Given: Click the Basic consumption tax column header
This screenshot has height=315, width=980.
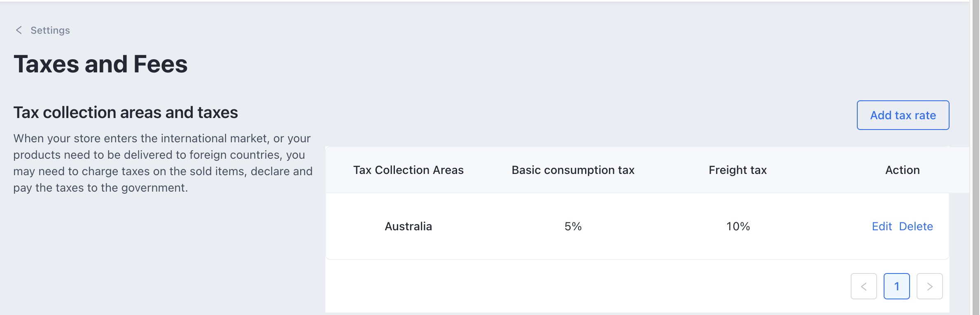Looking at the screenshot, I should (x=573, y=170).
